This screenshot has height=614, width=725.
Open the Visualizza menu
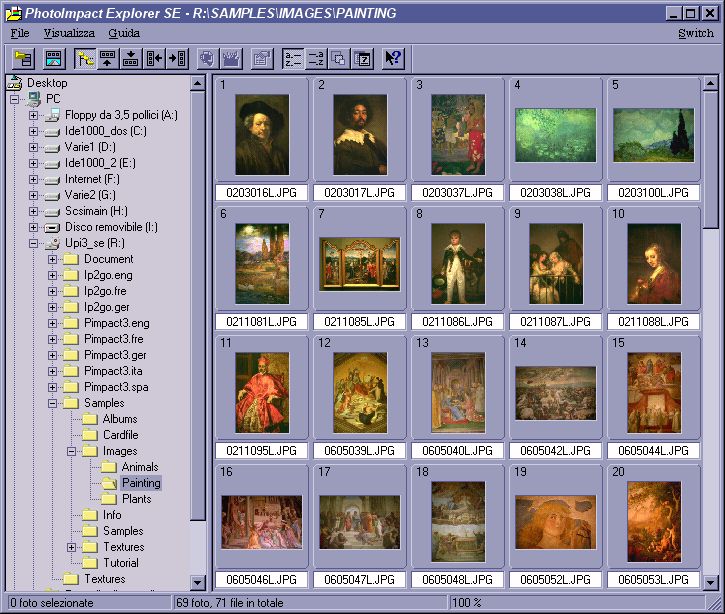pos(69,33)
